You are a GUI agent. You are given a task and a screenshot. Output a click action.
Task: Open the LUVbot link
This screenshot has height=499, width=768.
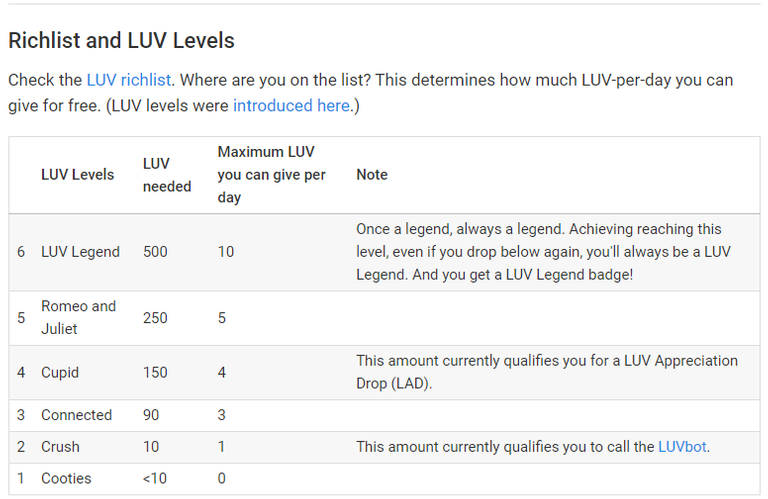[x=682, y=447]
